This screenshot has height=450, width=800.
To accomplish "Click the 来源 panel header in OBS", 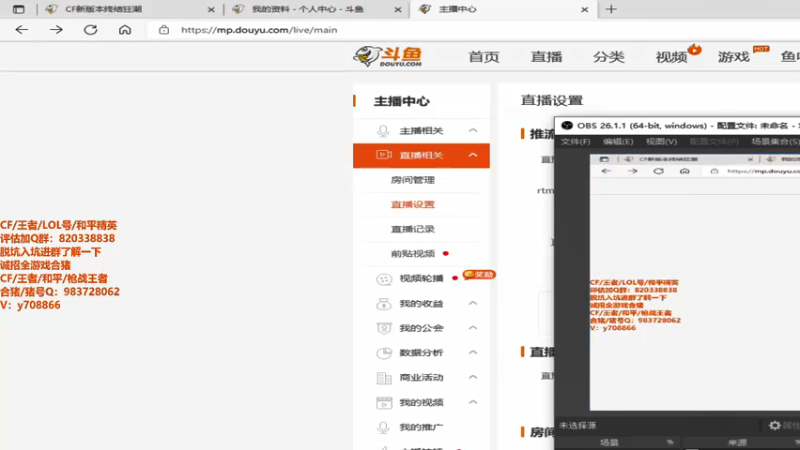I will point(737,442).
